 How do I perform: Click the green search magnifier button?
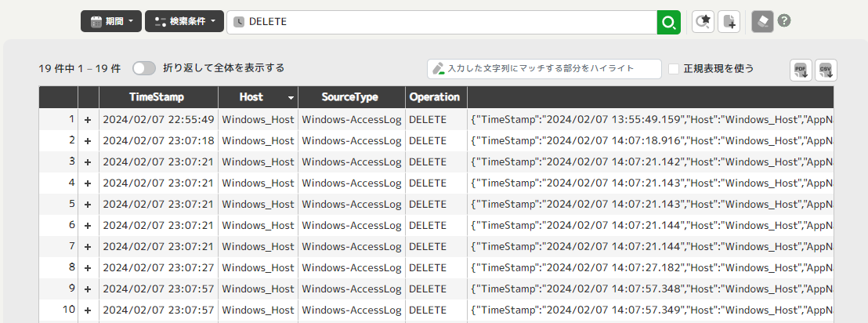click(669, 22)
